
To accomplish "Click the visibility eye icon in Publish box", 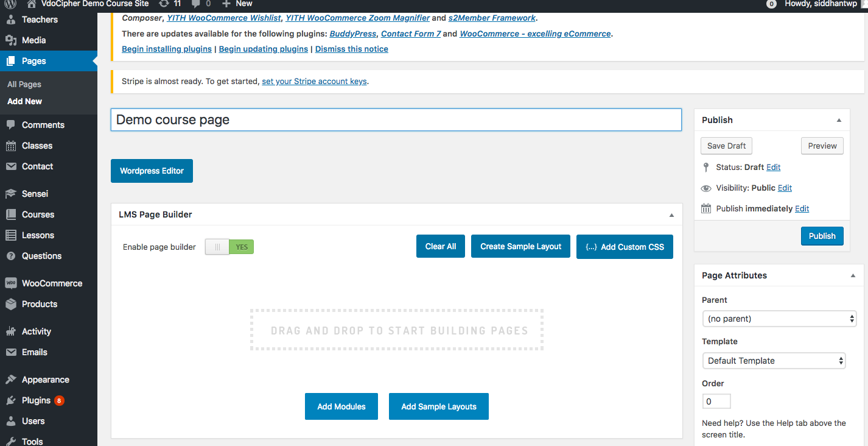I will pos(706,188).
